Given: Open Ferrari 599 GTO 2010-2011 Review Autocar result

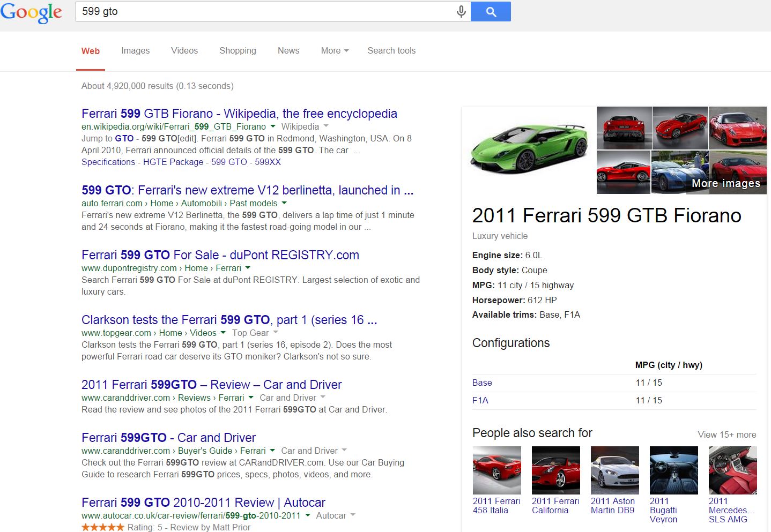Looking at the screenshot, I should click(203, 503).
